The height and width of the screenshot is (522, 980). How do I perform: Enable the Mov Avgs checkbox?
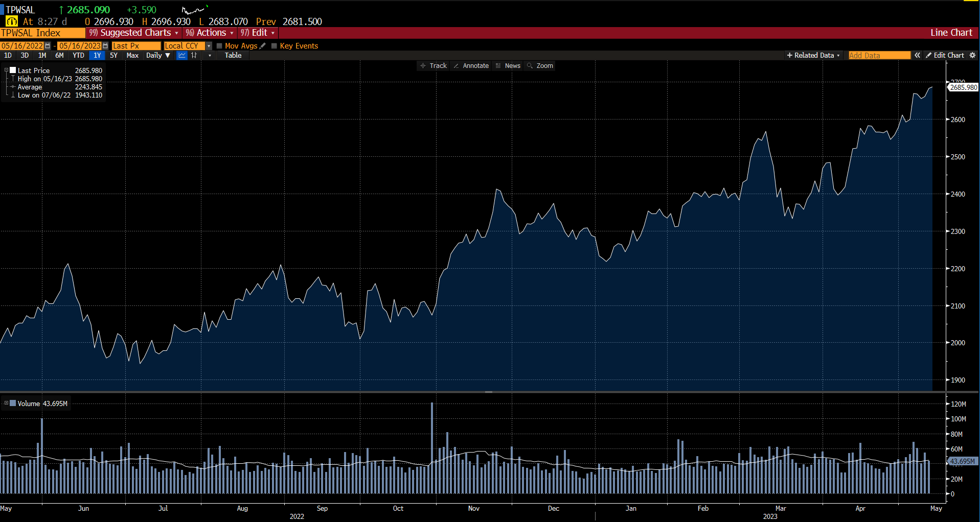coord(219,46)
